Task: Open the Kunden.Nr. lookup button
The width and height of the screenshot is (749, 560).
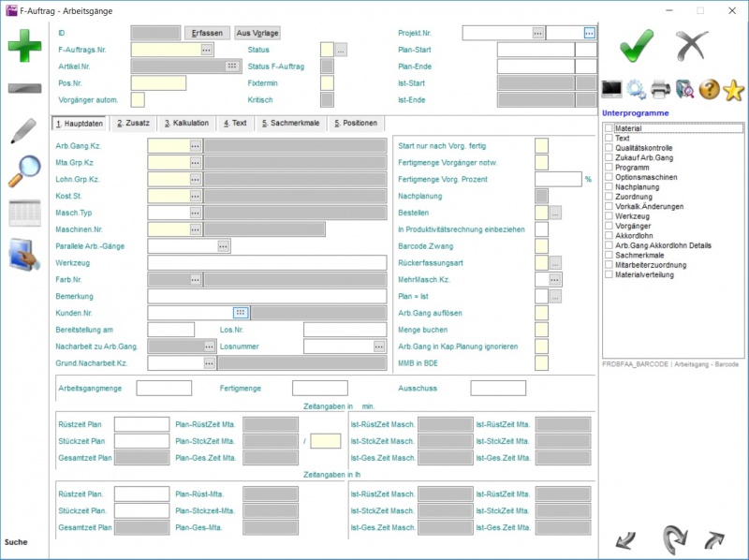Action: pos(241,313)
